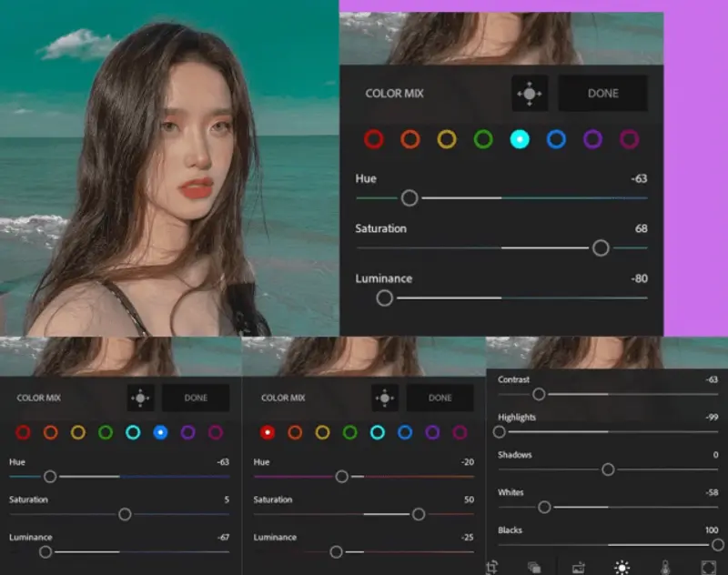Screen dimensions: 728x575
Task: Select orange color ring in red-selected panel
Action: tap(295, 432)
